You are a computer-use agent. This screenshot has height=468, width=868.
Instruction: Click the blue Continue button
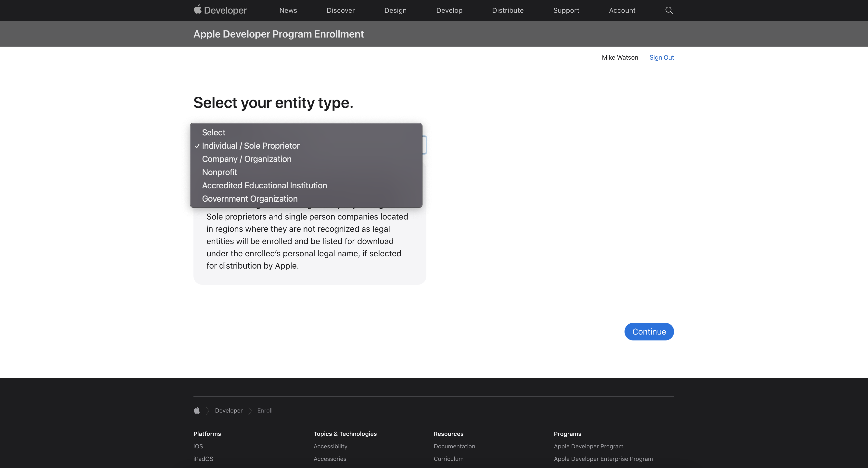(649, 331)
